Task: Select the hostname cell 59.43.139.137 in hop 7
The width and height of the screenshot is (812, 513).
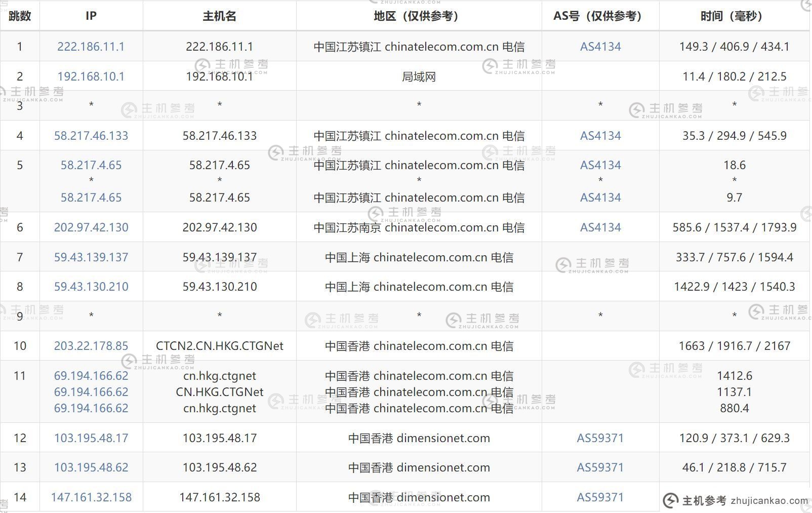Action: click(220, 257)
